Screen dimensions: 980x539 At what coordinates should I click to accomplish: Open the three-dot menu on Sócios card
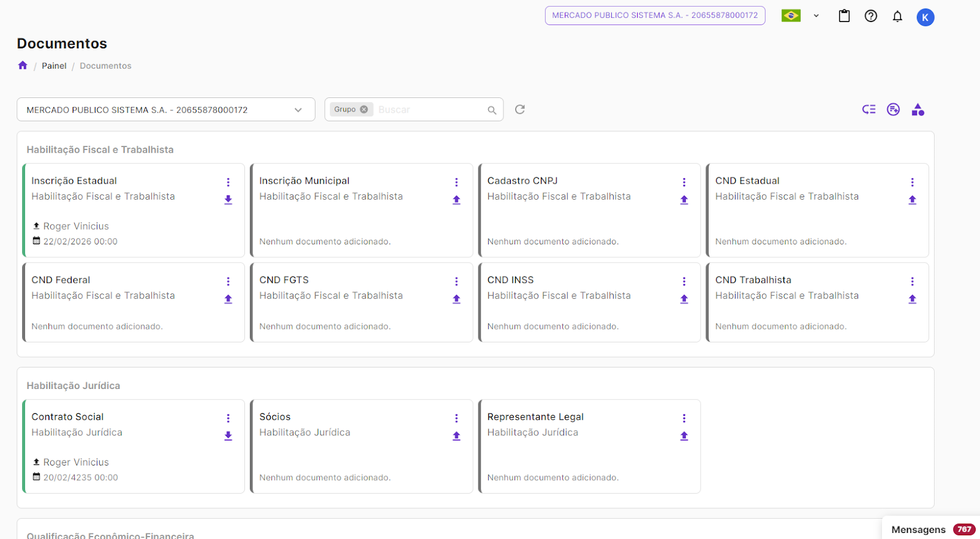click(456, 418)
